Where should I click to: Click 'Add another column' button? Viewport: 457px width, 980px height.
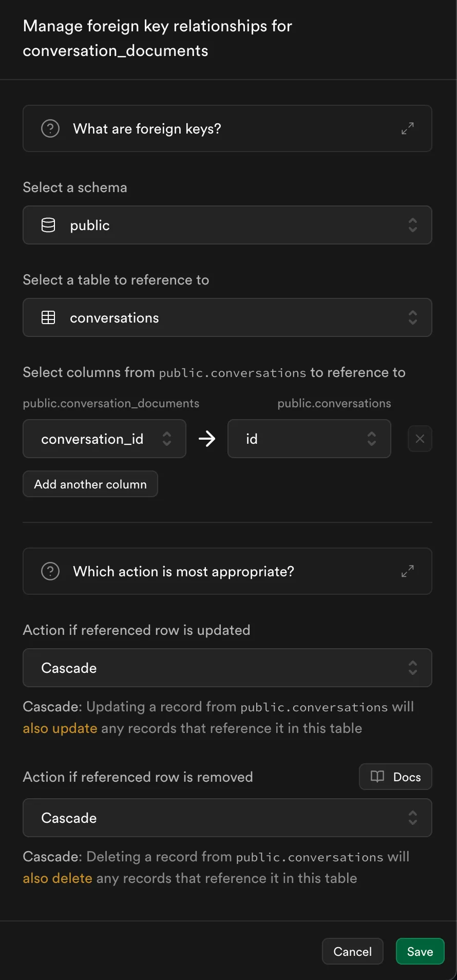point(90,484)
